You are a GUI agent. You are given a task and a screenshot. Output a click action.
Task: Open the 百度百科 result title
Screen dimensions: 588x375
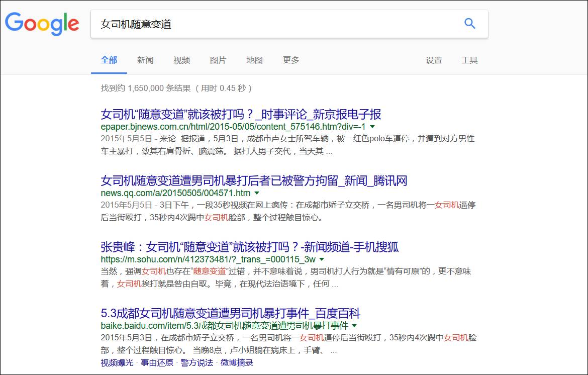[230, 313]
